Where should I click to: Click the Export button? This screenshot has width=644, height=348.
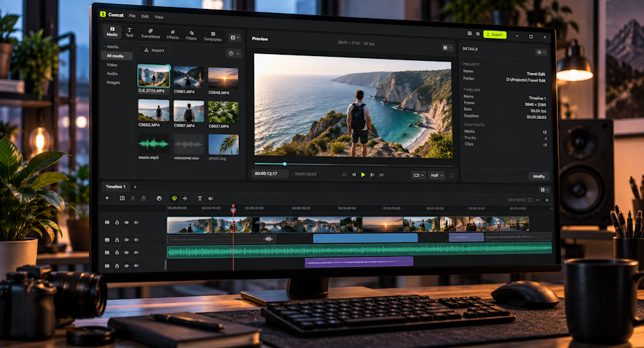click(x=494, y=35)
